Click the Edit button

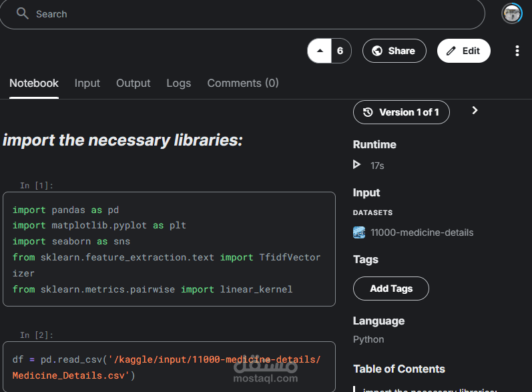[x=463, y=51]
